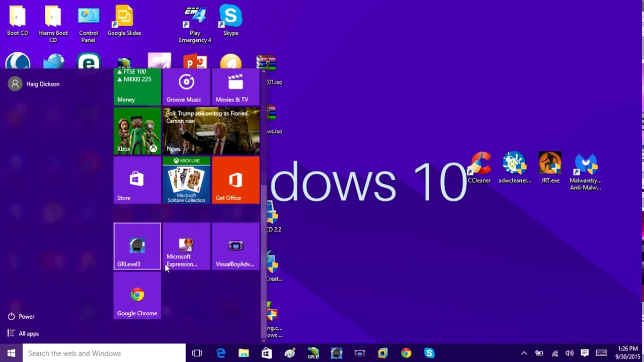The width and height of the screenshot is (644, 362).
Task: Open the News tile about Trump poll
Action: 211,131
